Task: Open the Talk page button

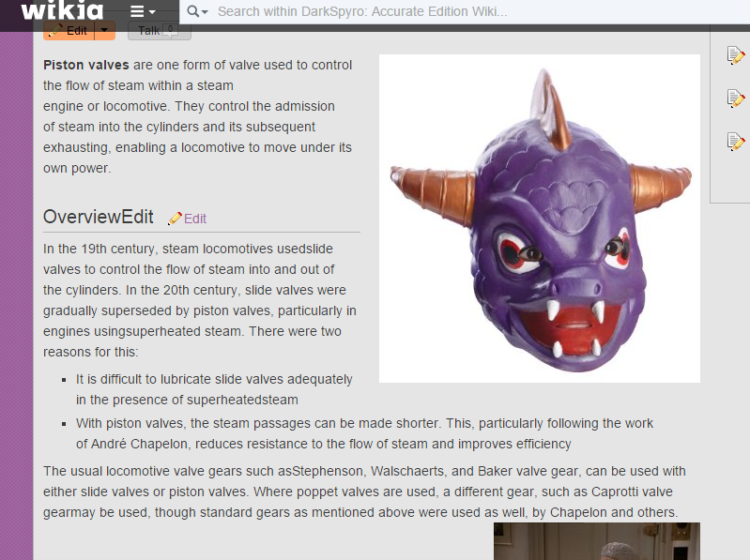Action: 160,31
